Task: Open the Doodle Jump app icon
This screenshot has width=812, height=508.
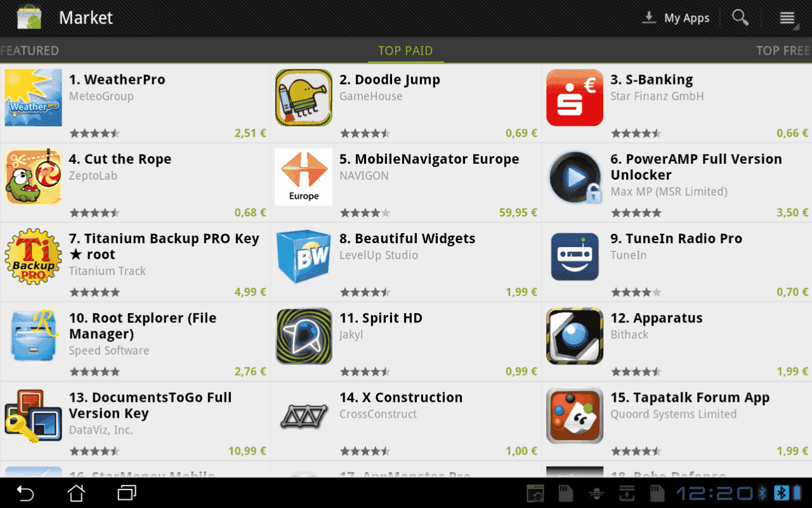Action: [x=304, y=98]
